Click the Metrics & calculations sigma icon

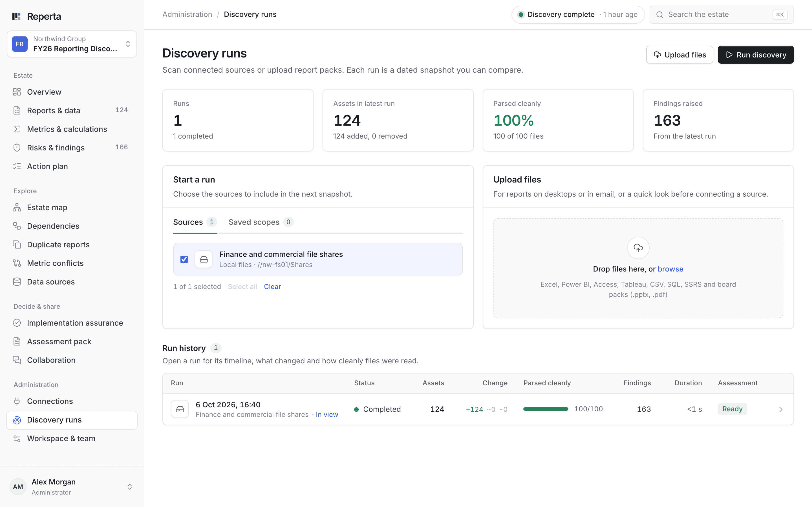17,129
